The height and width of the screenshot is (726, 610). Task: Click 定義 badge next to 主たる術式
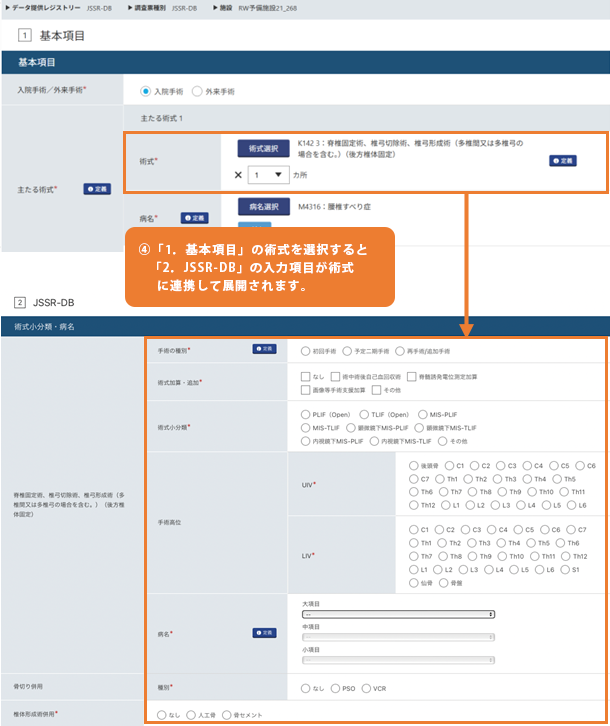click(x=97, y=188)
